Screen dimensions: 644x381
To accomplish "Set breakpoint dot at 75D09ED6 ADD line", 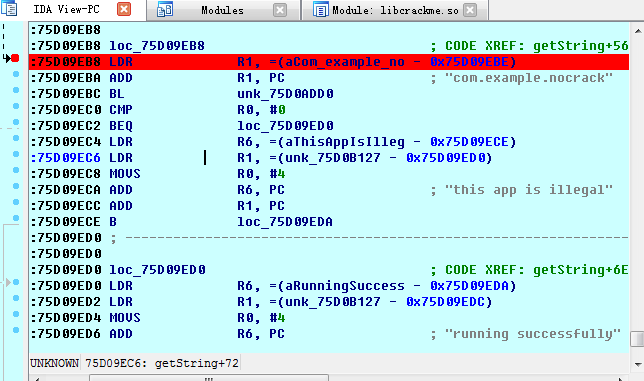I will 16,330.
